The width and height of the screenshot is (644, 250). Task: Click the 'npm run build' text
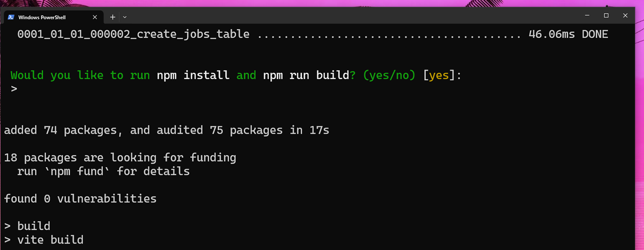tap(306, 76)
